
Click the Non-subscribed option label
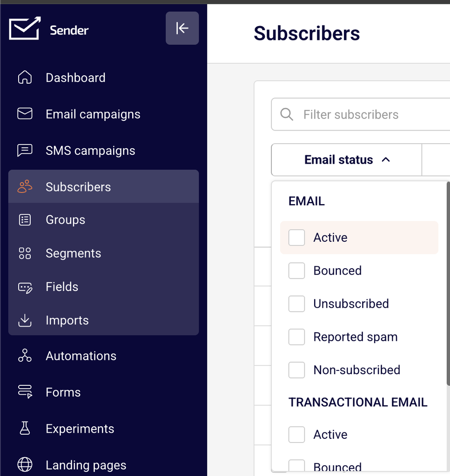coord(357,370)
